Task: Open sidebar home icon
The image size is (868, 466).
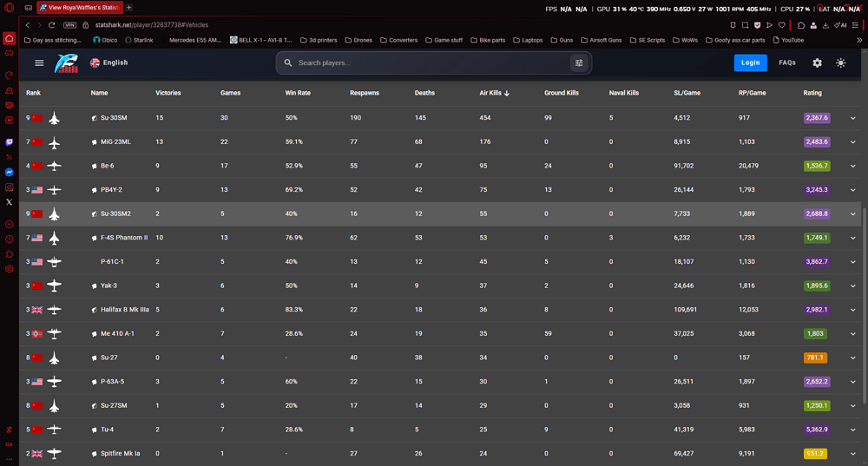Action: (x=9, y=38)
